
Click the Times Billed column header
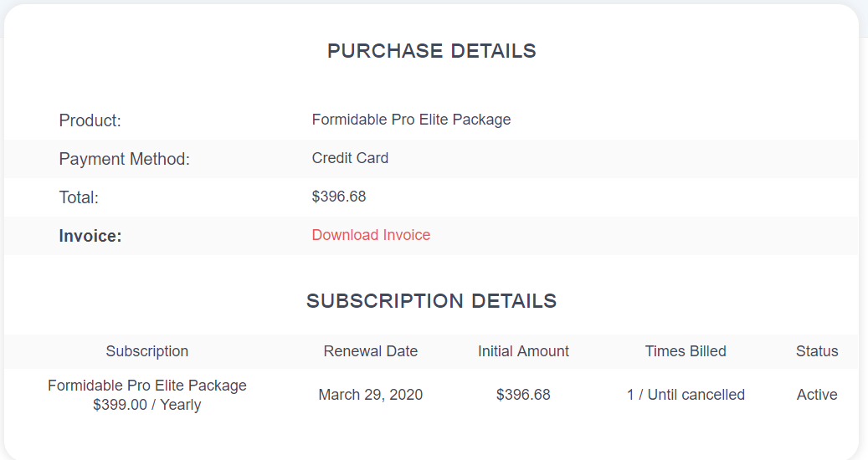[686, 351]
